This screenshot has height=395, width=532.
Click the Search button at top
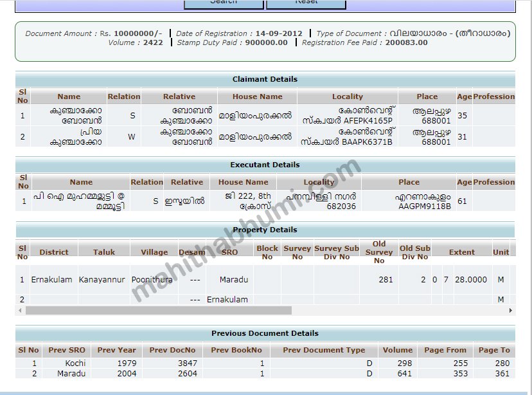224,3
